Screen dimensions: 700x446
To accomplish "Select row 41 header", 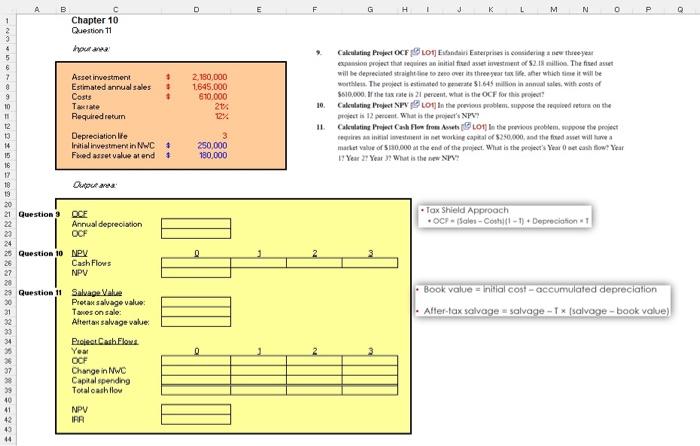I will click(x=7, y=409).
